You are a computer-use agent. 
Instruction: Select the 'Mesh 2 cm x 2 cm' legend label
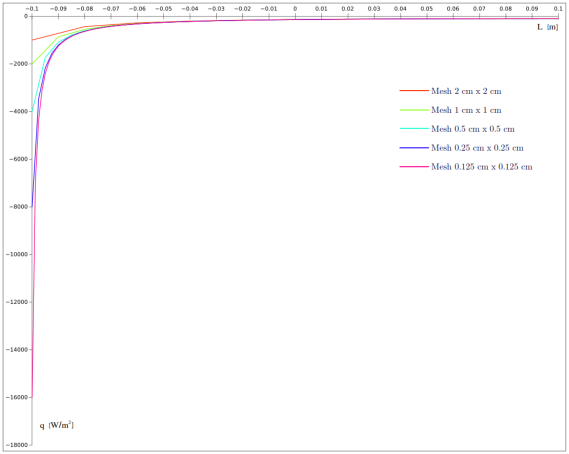pyautogui.click(x=466, y=91)
